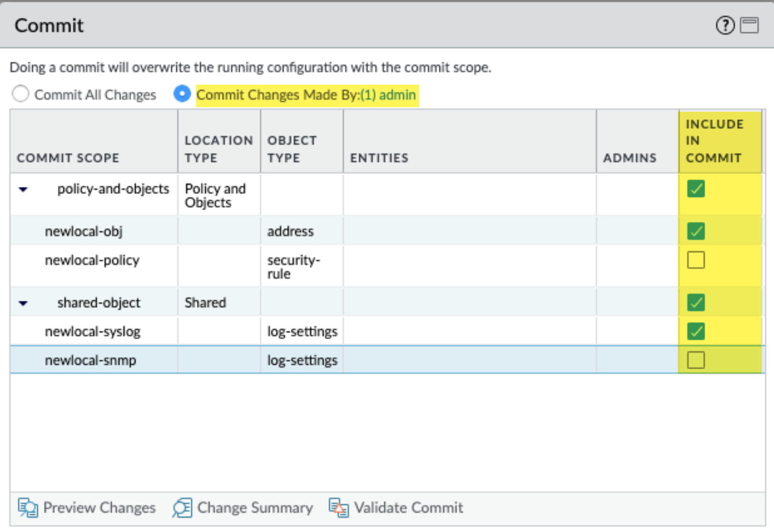Select the Commit All Changes radio button

(x=21, y=94)
